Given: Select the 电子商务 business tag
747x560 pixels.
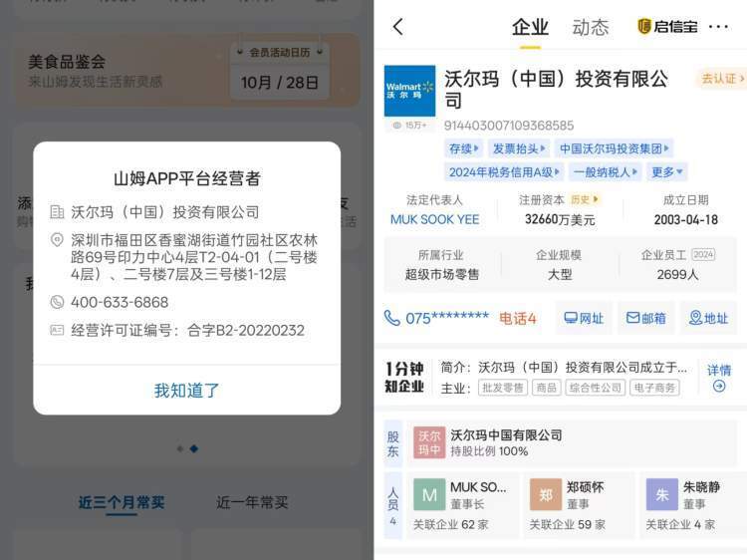Looking at the screenshot, I should 654,388.
